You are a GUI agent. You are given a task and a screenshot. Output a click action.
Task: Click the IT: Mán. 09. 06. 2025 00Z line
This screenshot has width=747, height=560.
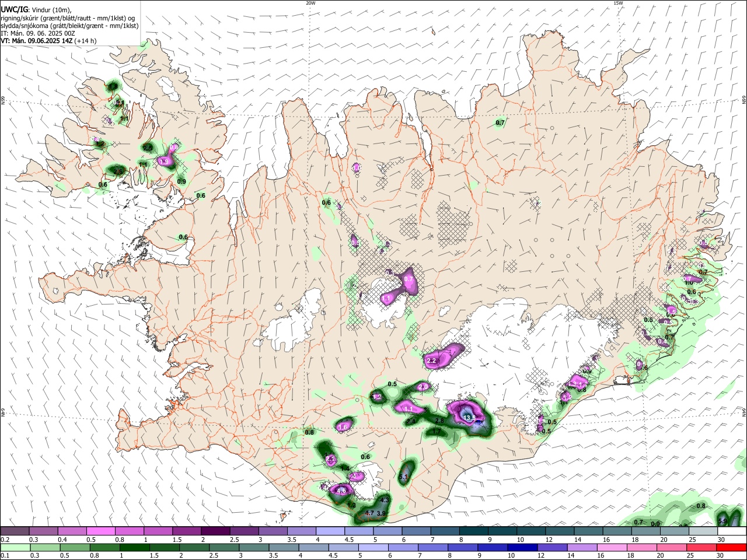click(38, 33)
